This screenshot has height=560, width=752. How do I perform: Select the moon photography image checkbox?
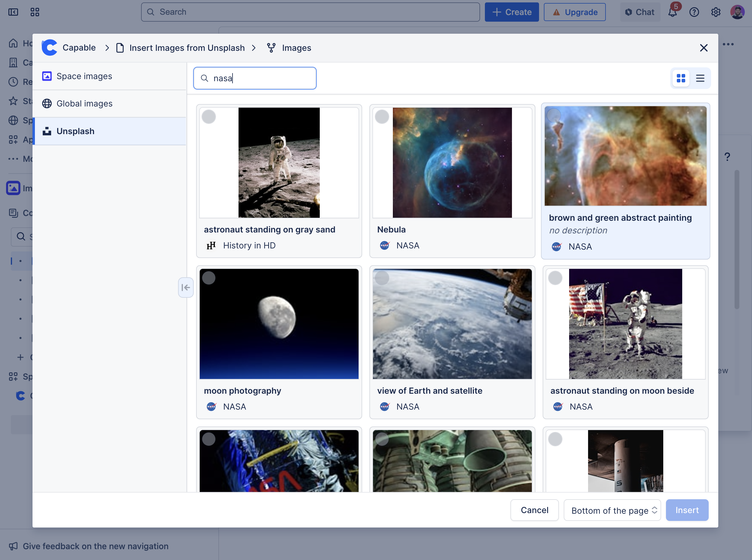(x=208, y=278)
